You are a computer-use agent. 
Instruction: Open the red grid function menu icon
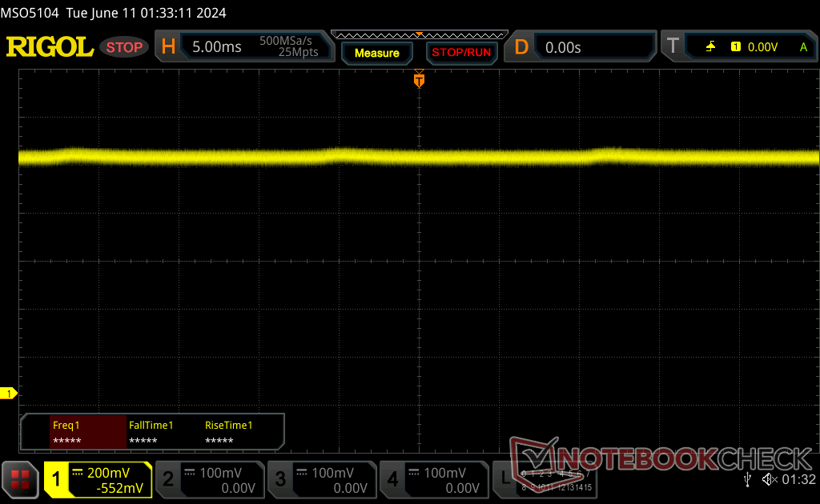pos(20,479)
